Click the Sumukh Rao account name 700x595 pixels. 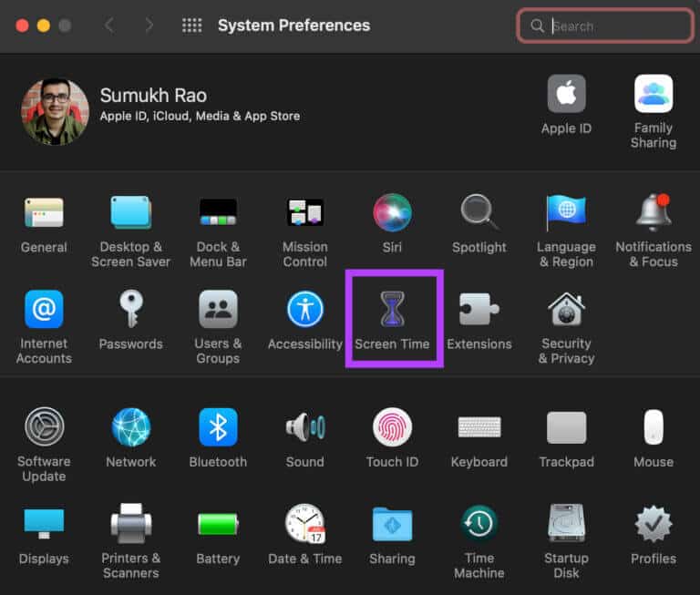[x=153, y=96]
